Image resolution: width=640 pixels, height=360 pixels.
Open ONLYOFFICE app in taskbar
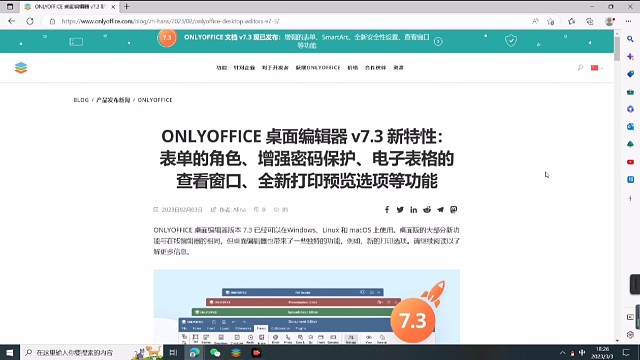point(236,352)
